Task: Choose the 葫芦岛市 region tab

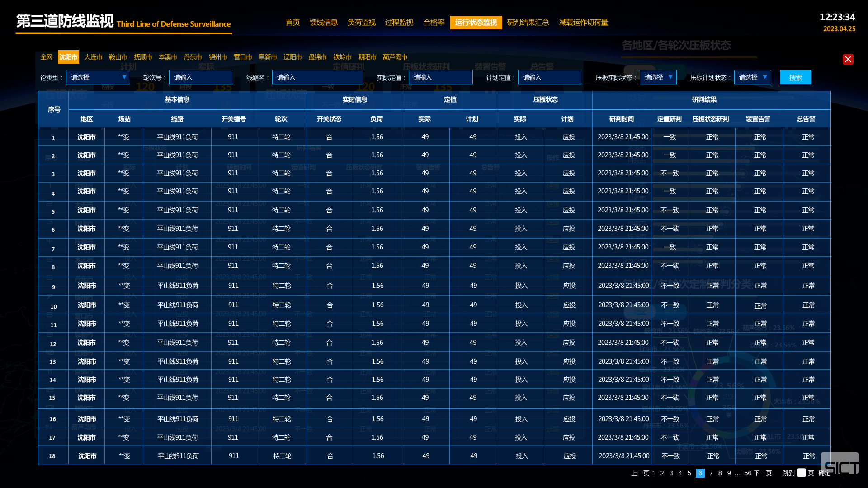Action: [395, 57]
